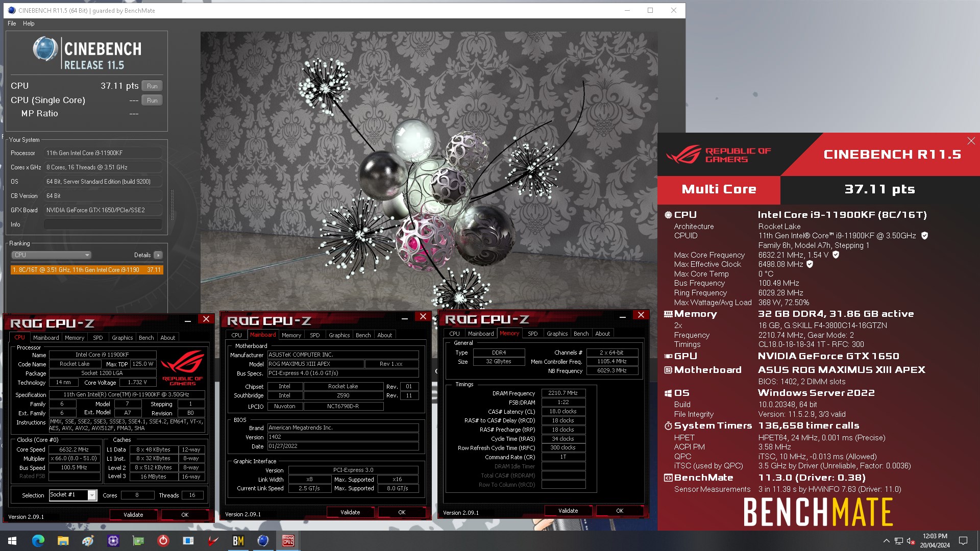The height and width of the screenshot is (551, 980).
Task: Close the BenchMate Cinebench R11.5 result panel
Action: [x=971, y=141]
